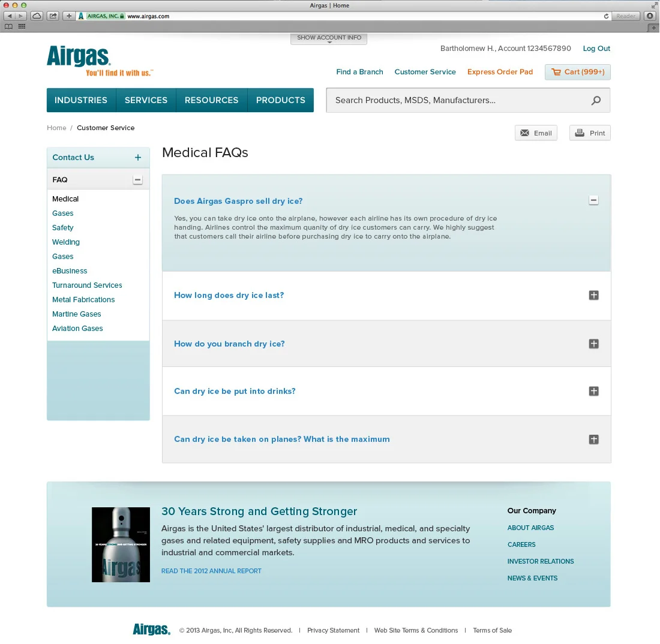This screenshot has height=644, width=660.
Task: Click the Airgas logo in header
Action: pos(78,56)
